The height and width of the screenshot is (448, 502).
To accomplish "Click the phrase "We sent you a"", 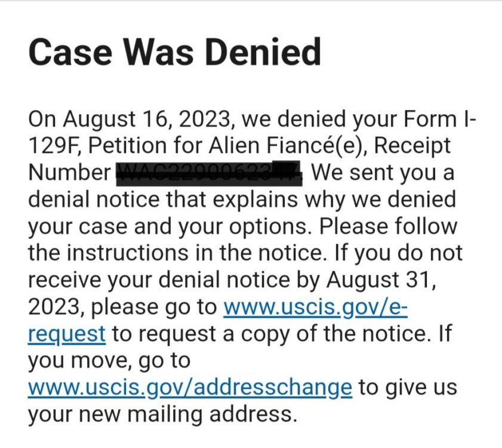I will click(383, 173).
